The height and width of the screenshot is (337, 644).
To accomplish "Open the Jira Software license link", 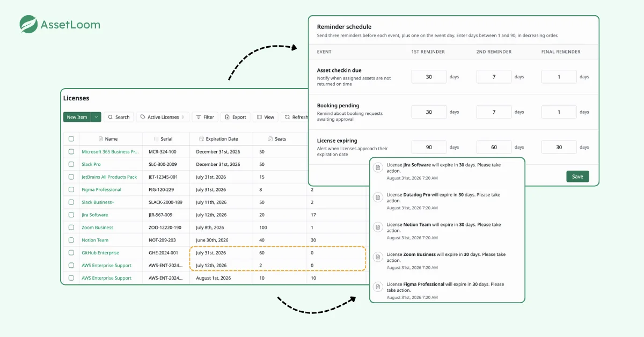I will pyautogui.click(x=95, y=215).
